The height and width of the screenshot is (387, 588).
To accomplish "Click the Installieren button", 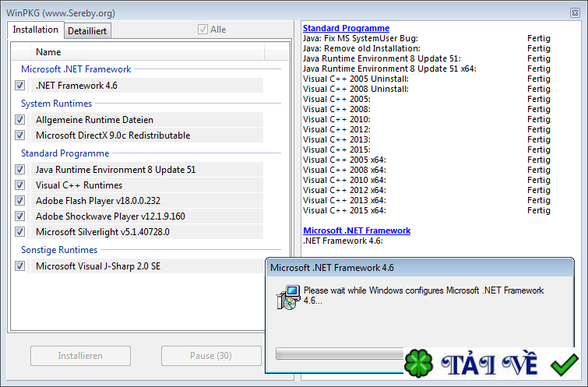I will pyautogui.click(x=80, y=356).
